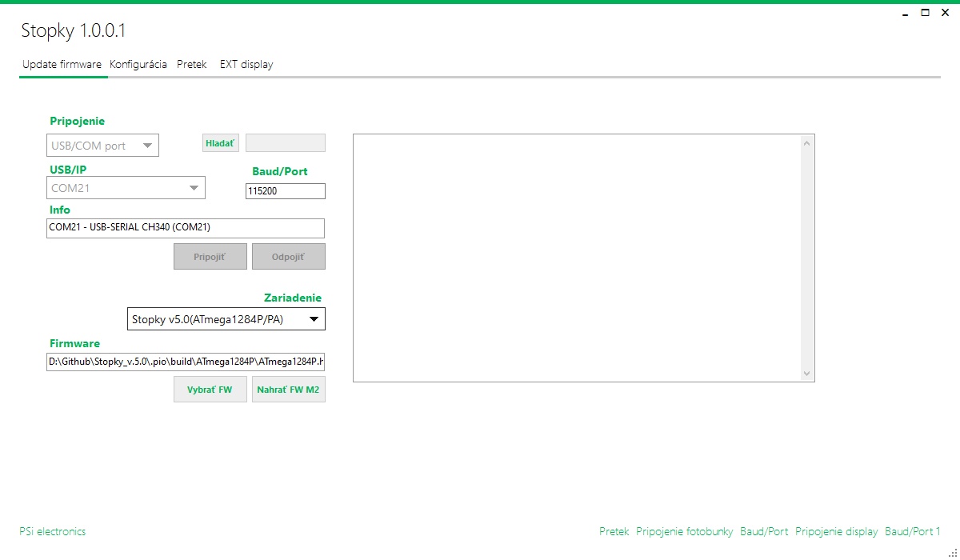This screenshot has height=560, width=960.
Task: Open the Pripojenie USB/COM port dropdown
Action: [103, 146]
